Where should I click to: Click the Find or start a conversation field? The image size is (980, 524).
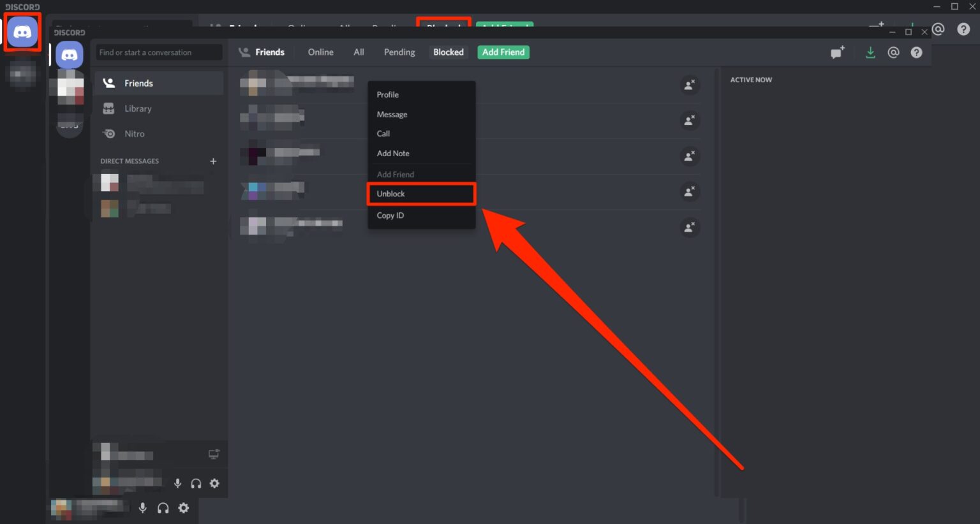(x=159, y=52)
